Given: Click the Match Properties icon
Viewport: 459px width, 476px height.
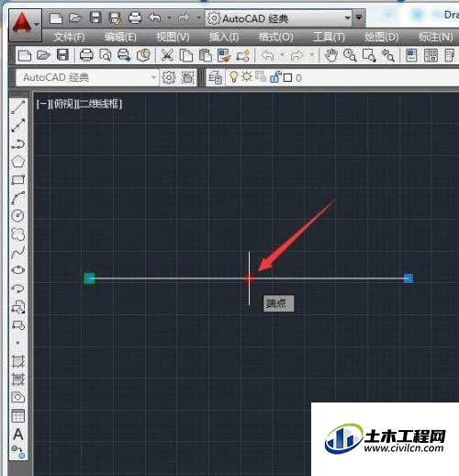Looking at the screenshot, I should point(224,55).
